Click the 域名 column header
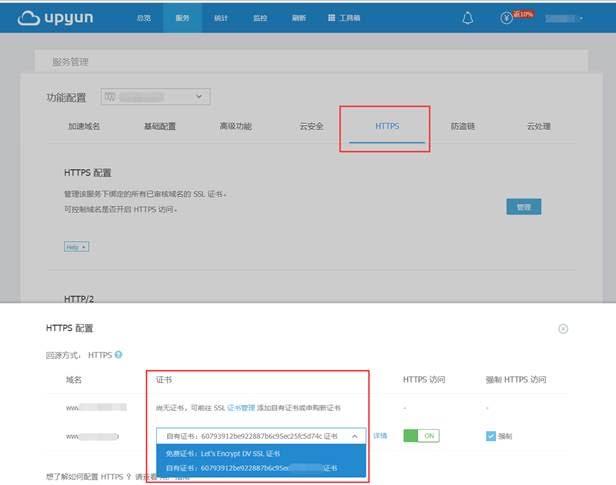 click(x=73, y=380)
